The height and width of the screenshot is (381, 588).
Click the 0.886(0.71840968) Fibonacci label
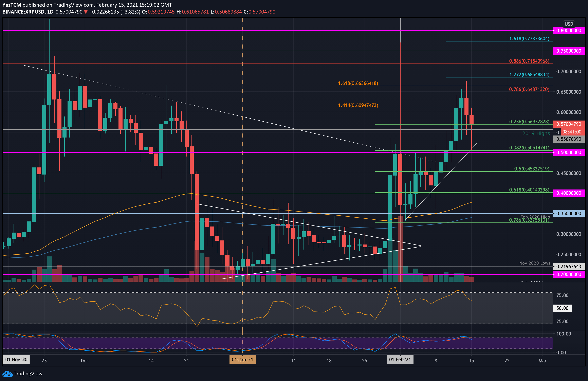tap(529, 61)
